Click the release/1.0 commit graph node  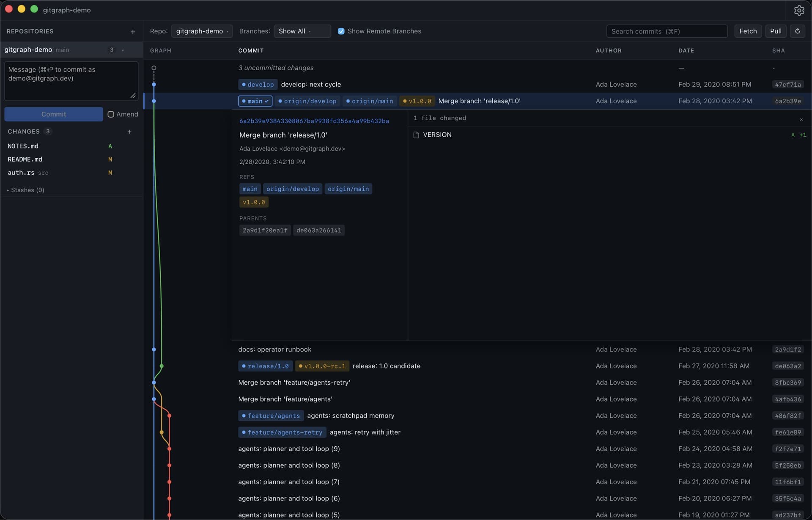[x=162, y=366]
